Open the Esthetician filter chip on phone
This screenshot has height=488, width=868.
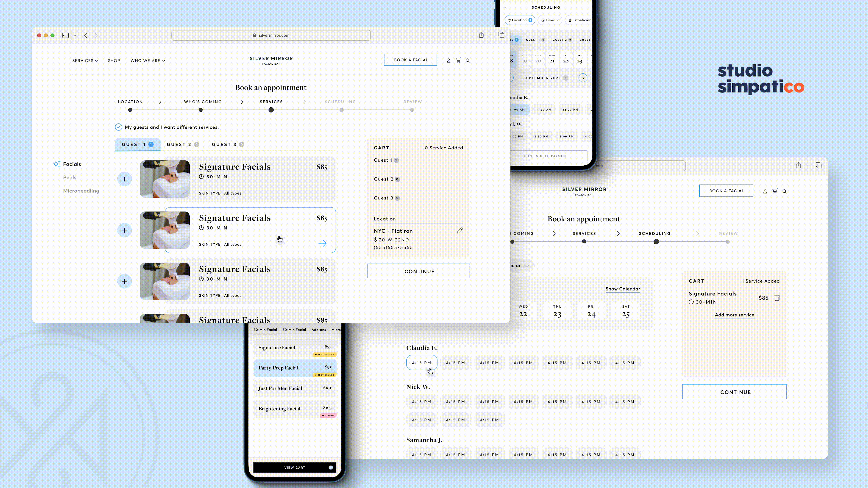click(579, 20)
